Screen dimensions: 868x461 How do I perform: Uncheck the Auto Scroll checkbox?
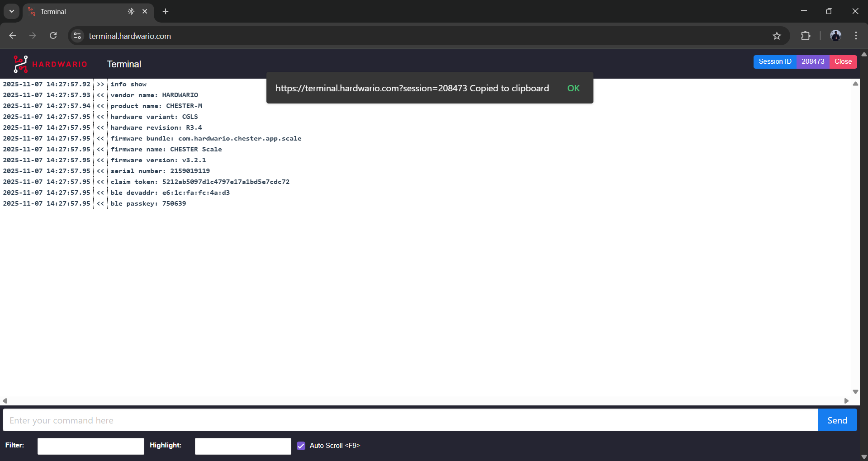click(x=301, y=446)
